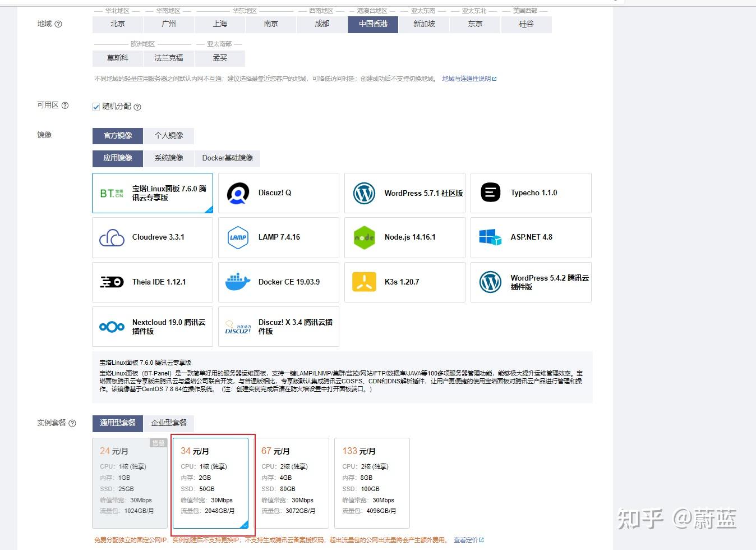Click the Nextcloud logo icon
Image resolution: width=756 pixels, height=550 pixels.
tap(112, 327)
